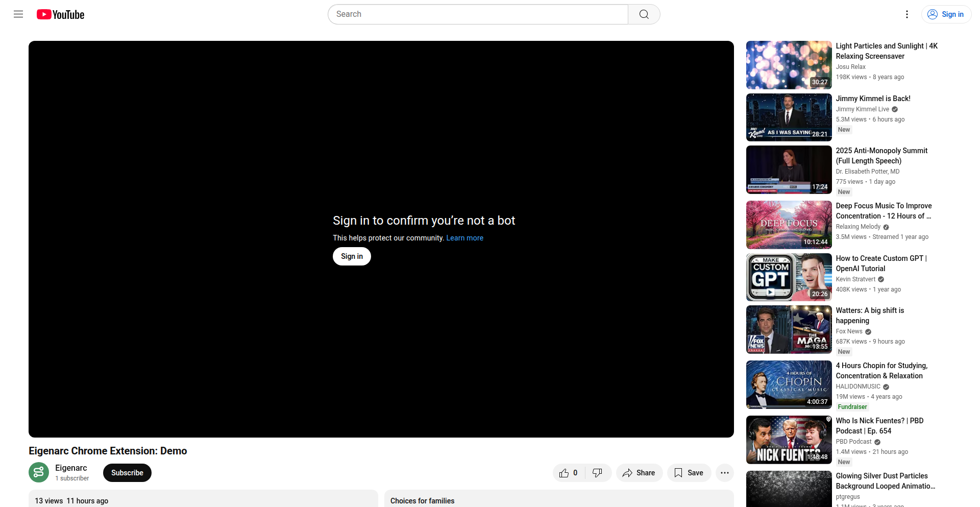Open Jimmy Kimmel is Back! thumbnail
The image size is (980, 507).
coord(789,117)
